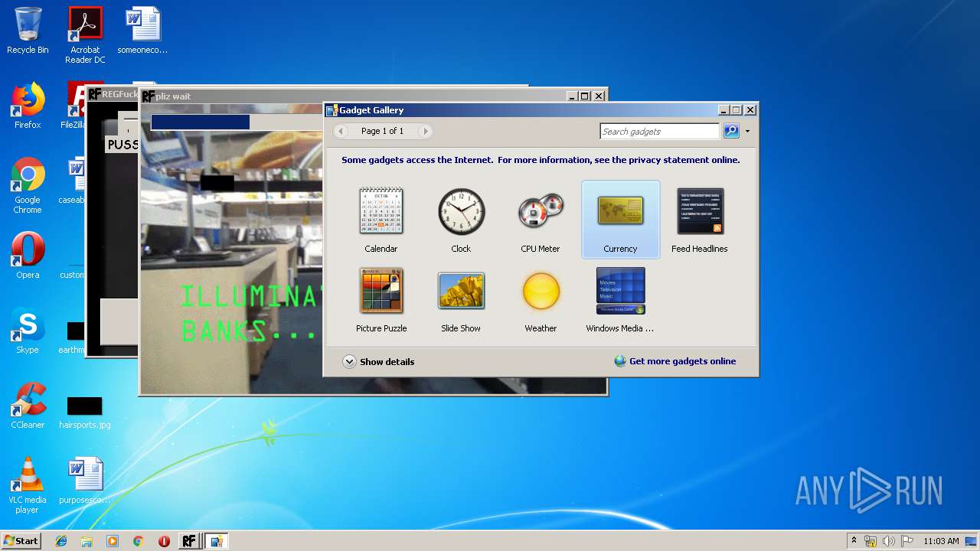Launch Google Chrome from desktop
This screenshot has width=980, height=551.
(x=28, y=185)
